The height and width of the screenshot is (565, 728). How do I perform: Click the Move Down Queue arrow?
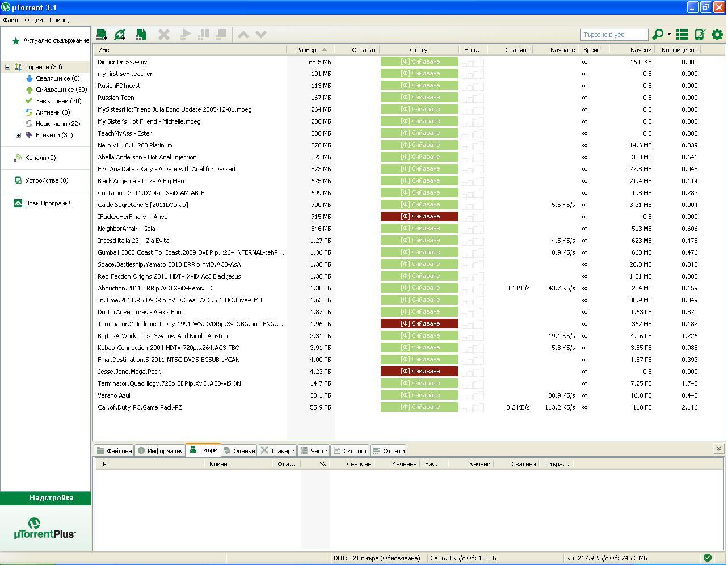click(261, 35)
